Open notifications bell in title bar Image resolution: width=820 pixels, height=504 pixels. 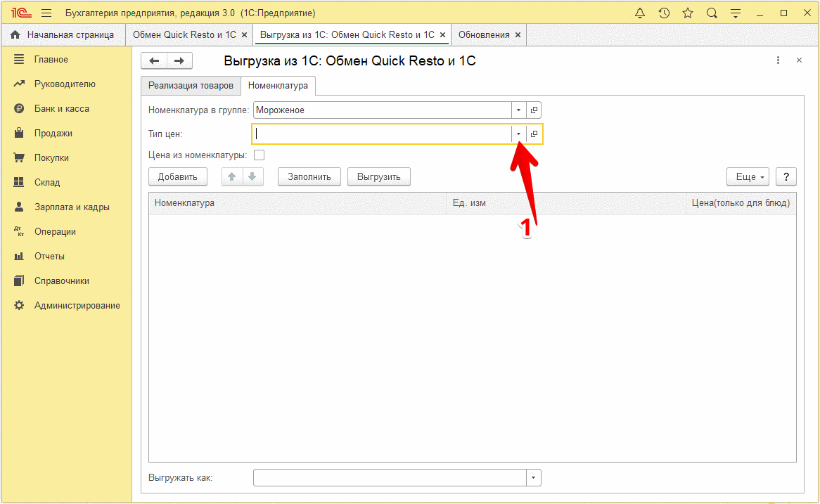coord(639,13)
